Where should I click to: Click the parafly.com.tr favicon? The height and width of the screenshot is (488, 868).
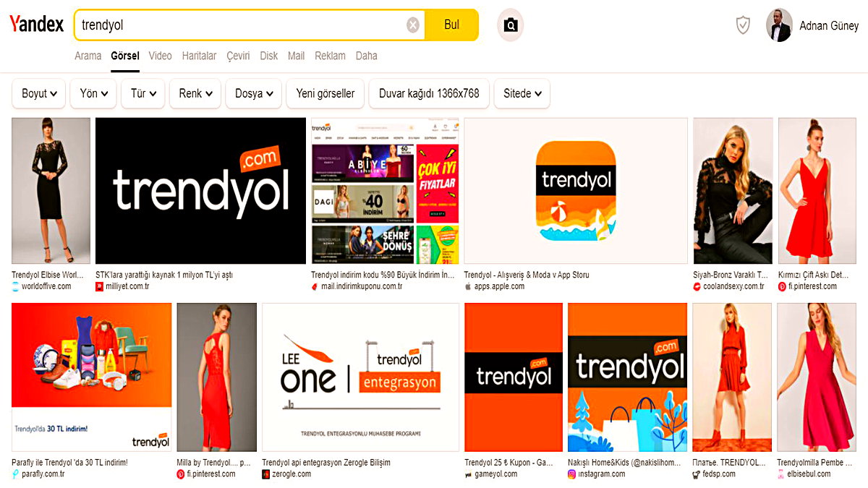click(16, 474)
